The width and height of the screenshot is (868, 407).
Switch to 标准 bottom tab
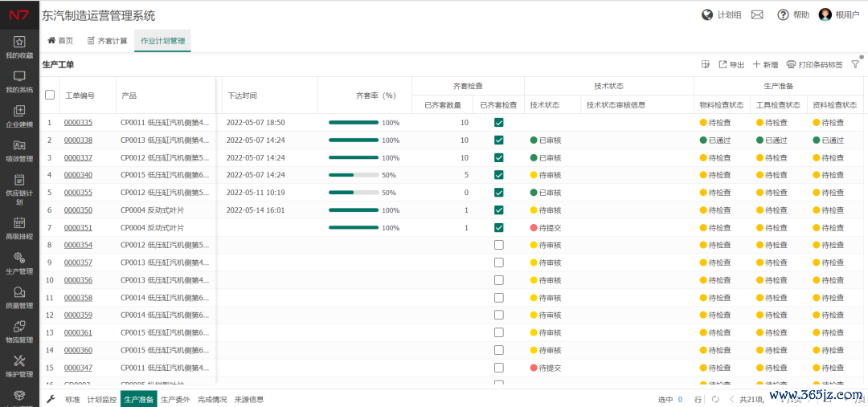coord(72,399)
